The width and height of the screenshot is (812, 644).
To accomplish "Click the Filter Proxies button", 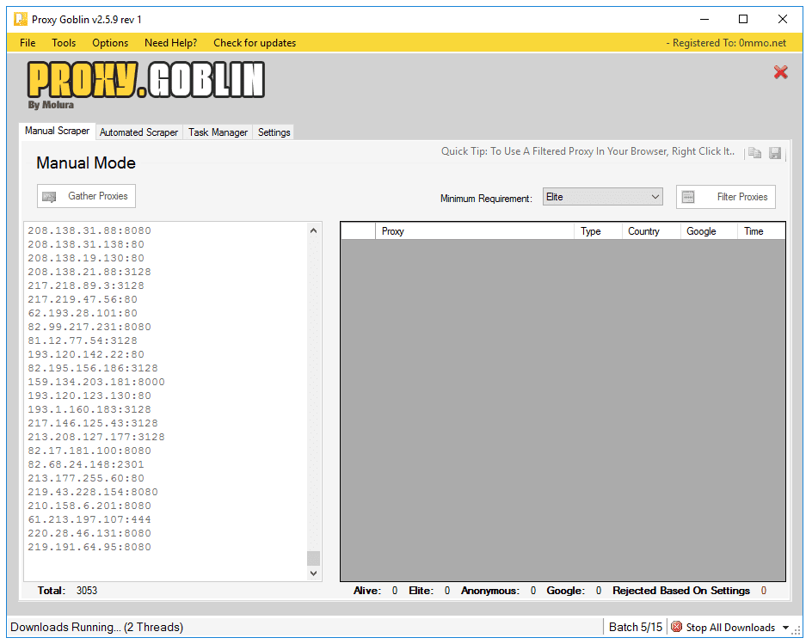I will [x=725, y=197].
